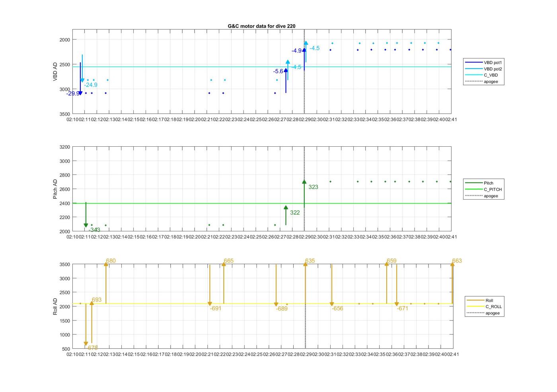Click the '322' pitch annotation
The width and height of the screenshot is (557, 392).
pyautogui.click(x=295, y=213)
